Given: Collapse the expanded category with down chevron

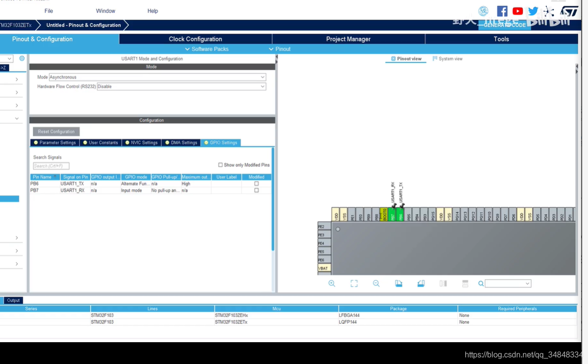Looking at the screenshot, I should [x=16, y=118].
